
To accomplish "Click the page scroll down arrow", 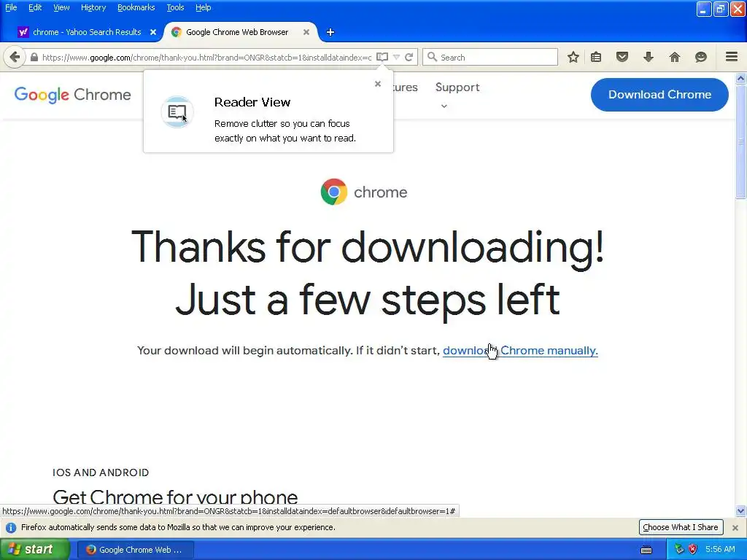I will 741,511.
